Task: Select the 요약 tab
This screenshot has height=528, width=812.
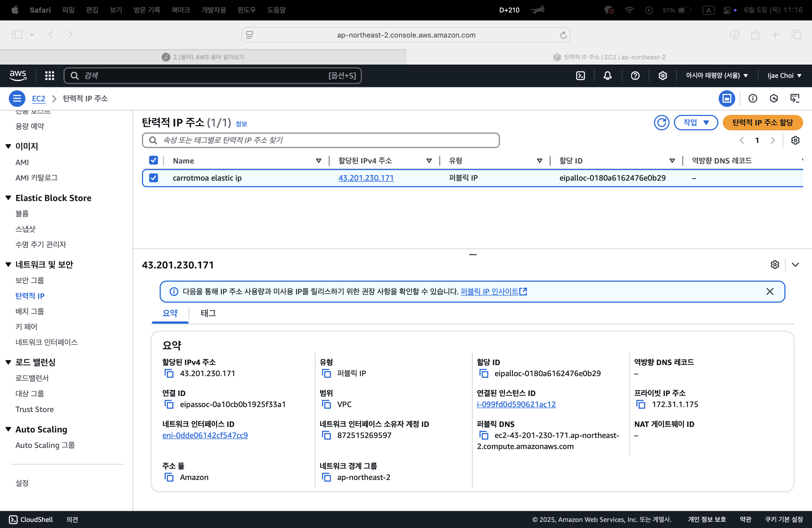Action: (x=170, y=313)
